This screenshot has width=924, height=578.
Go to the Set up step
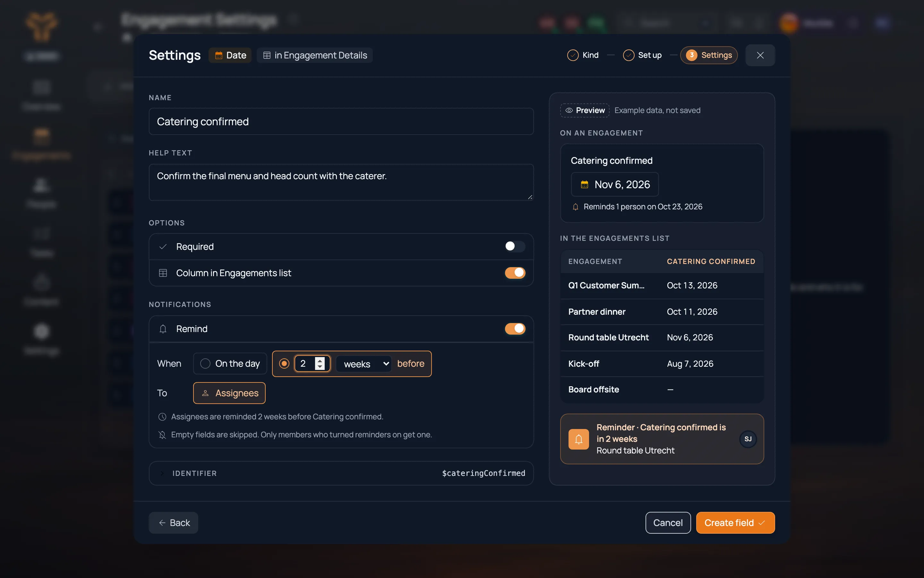point(642,55)
